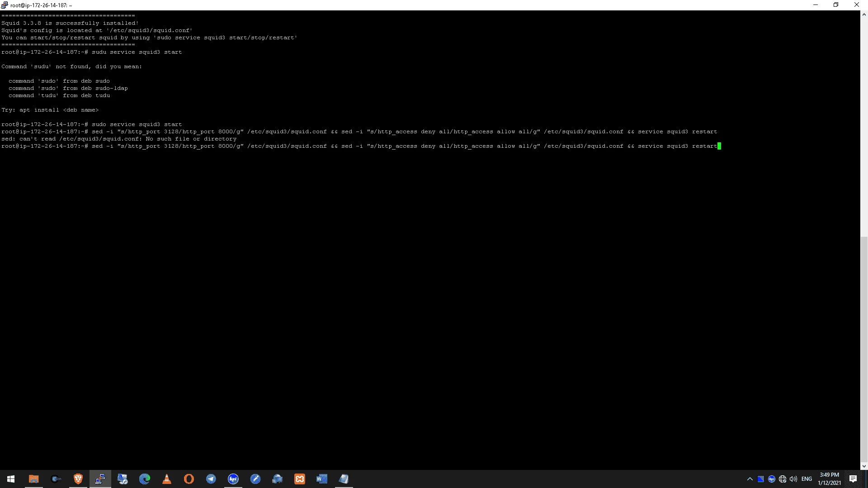Click the HP icon in system tray
This screenshot has width=868, height=488.
[772, 479]
